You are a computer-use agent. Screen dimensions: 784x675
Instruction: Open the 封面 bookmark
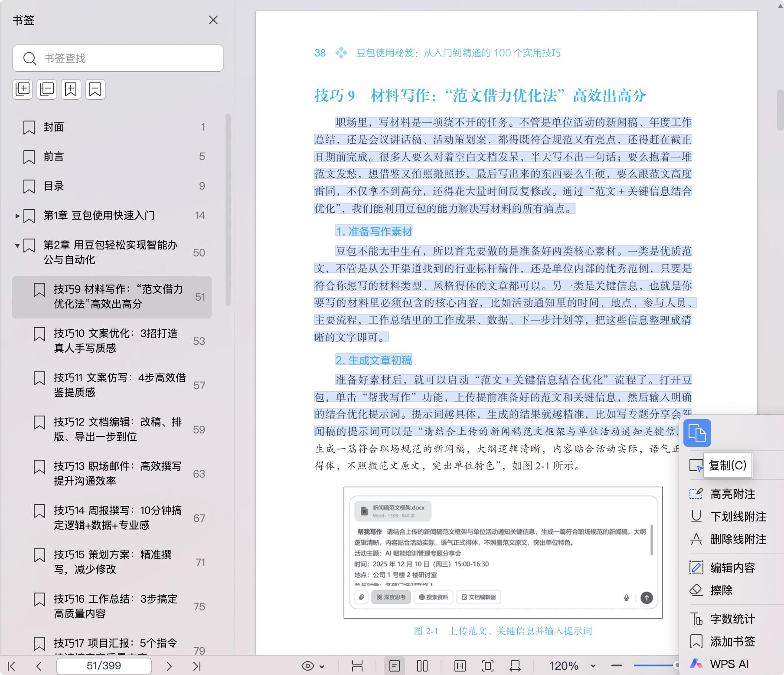pyautogui.click(x=112, y=127)
